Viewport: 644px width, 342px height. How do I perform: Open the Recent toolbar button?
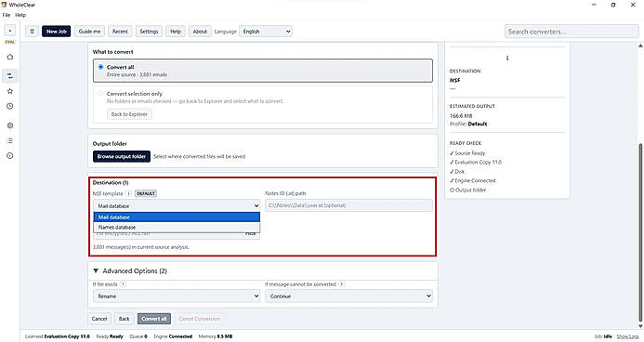(x=120, y=32)
